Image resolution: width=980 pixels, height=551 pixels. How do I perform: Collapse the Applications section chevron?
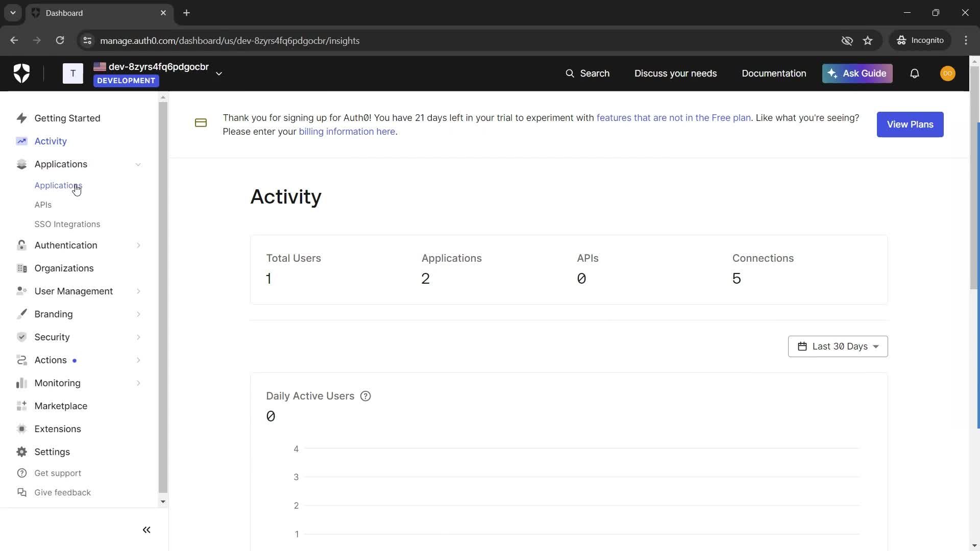(138, 164)
